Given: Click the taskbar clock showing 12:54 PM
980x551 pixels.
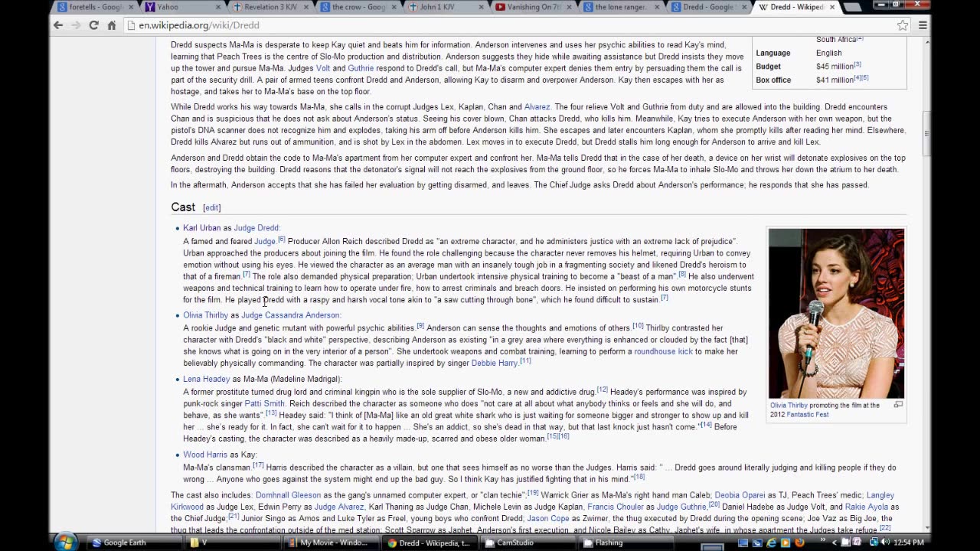Looking at the screenshot, I should [x=908, y=543].
